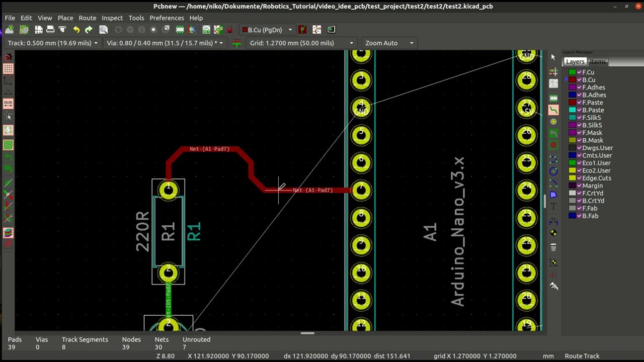
Task: Click the F.Cu green color swatch
Action: [x=572, y=72]
